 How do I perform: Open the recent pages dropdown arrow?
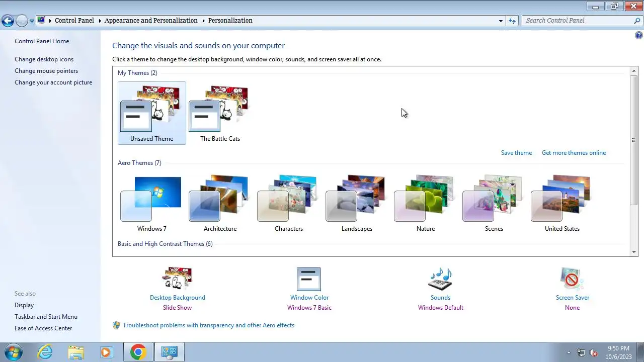pos(32,21)
